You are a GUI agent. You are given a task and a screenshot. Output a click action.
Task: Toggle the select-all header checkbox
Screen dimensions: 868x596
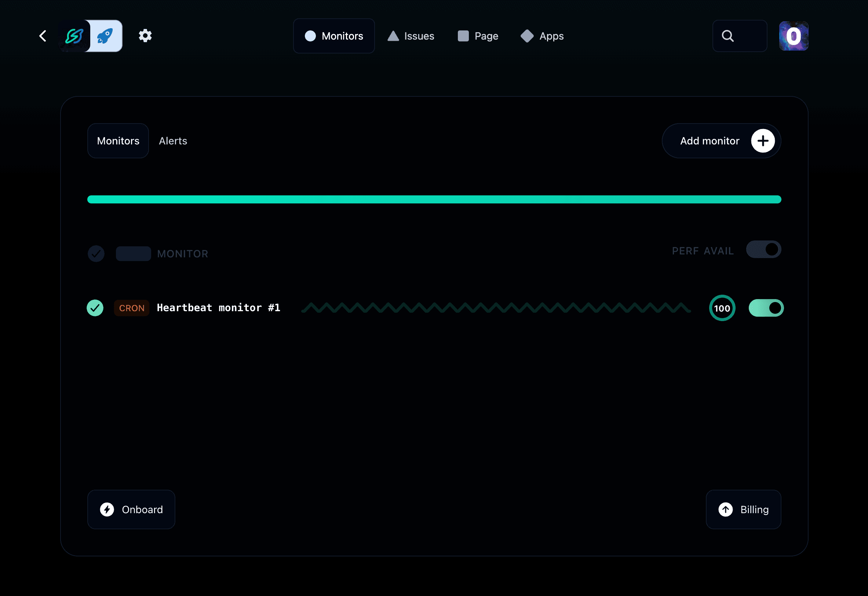coord(96,254)
